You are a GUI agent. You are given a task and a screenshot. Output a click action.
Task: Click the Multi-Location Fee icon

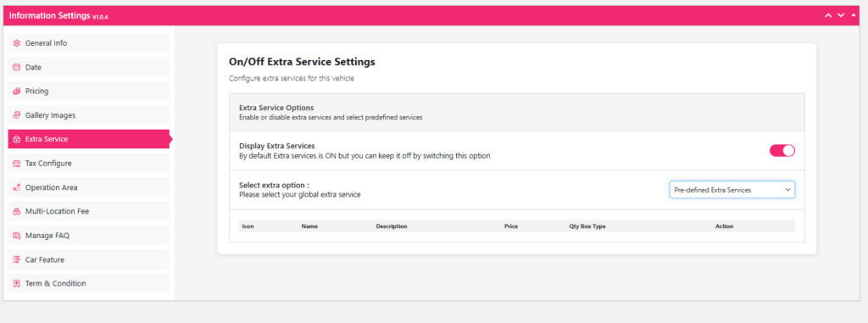pyautogui.click(x=17, y=211)
